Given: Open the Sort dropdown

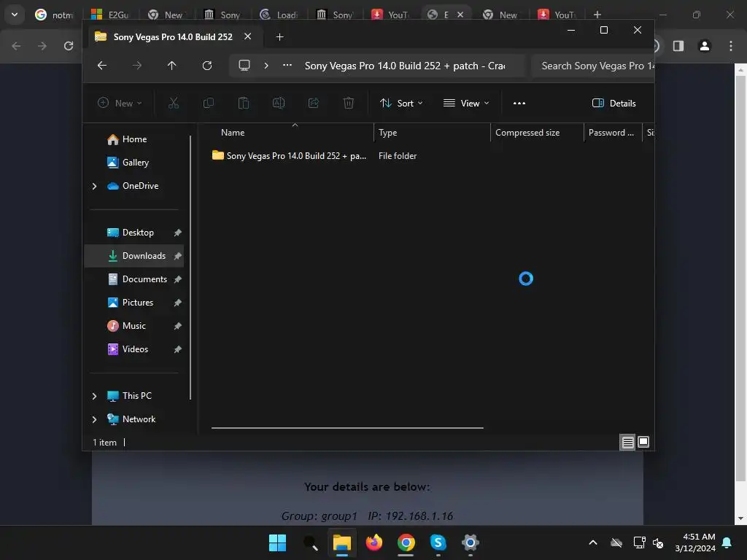Looking at the screenshot, I should (401, 104).
